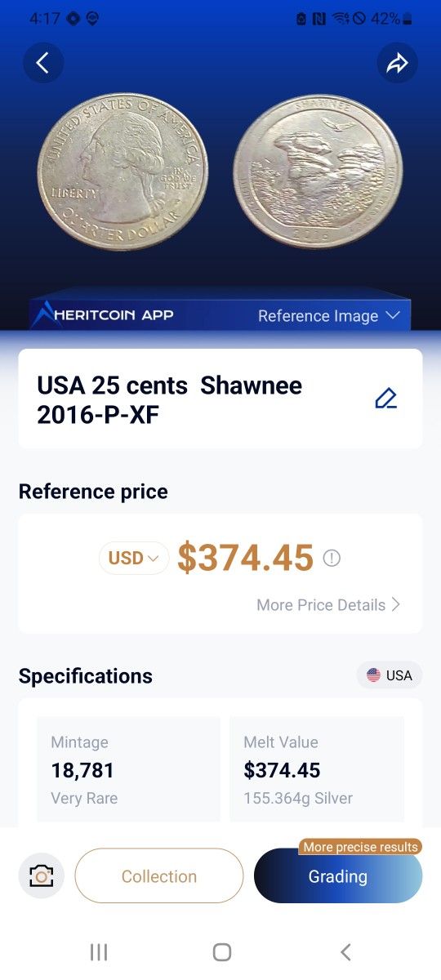View the coin obverse image

tap(122, 171)
